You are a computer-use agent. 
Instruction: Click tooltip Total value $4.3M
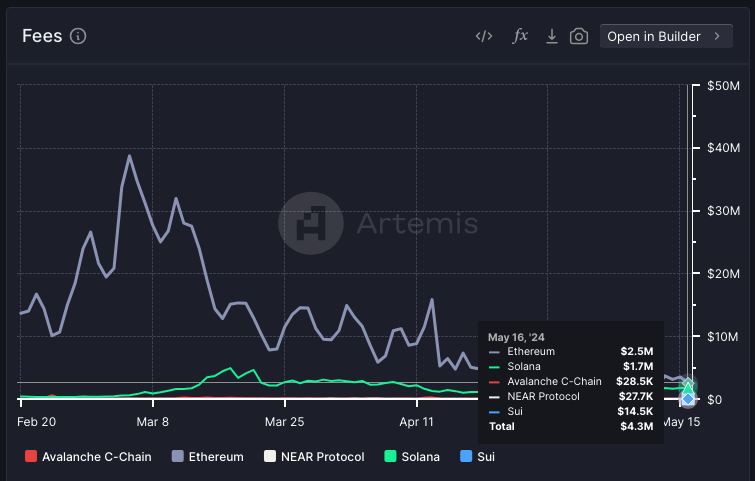click(x=637, y=426)
